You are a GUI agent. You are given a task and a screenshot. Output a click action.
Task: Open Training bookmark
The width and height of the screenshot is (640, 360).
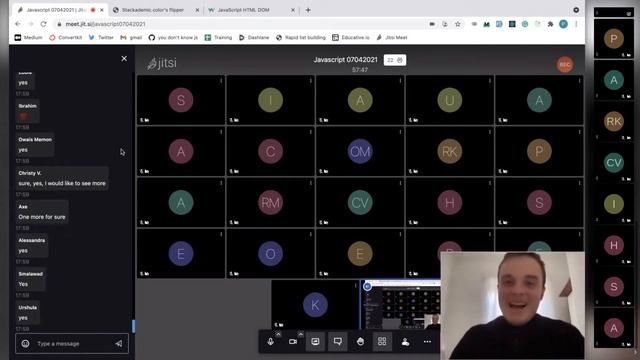click(x=218, y=38)
